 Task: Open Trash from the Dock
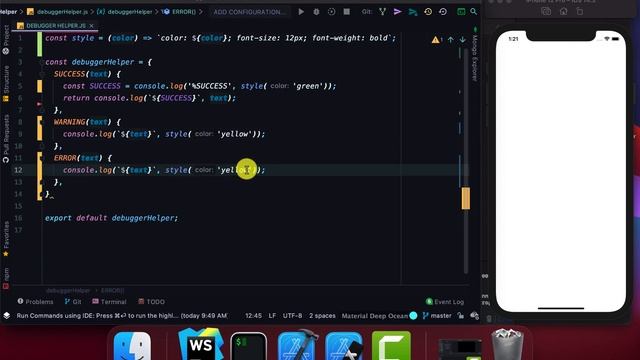click(507, 345)
